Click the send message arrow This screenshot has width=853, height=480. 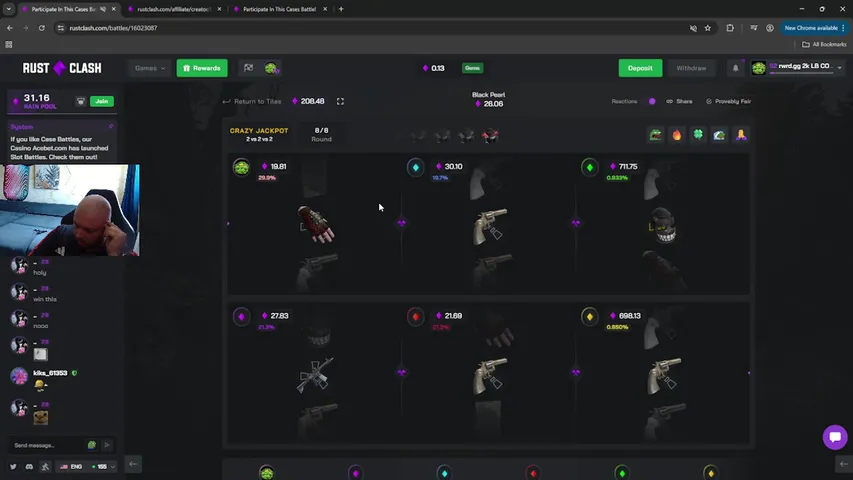coord(107,445)
